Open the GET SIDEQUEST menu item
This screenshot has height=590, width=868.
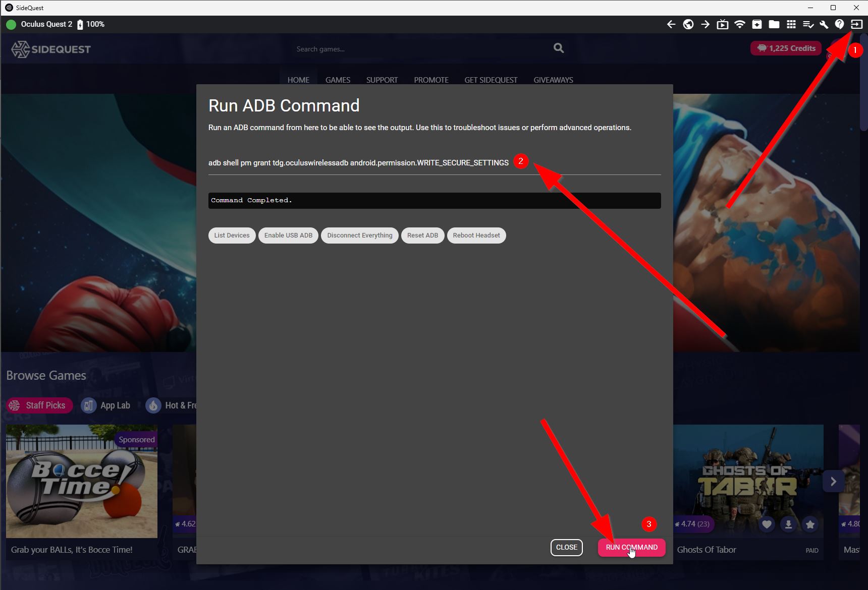(x=491, y=80)
